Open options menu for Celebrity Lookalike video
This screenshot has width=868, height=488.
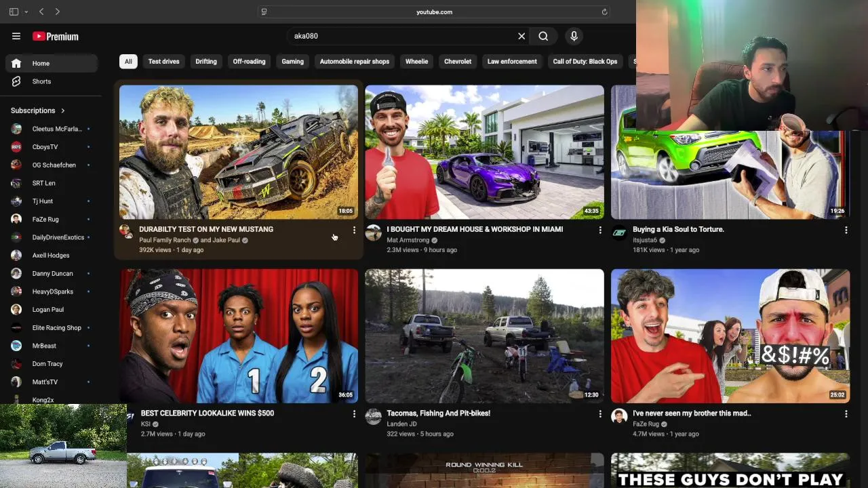click(354, 414)
